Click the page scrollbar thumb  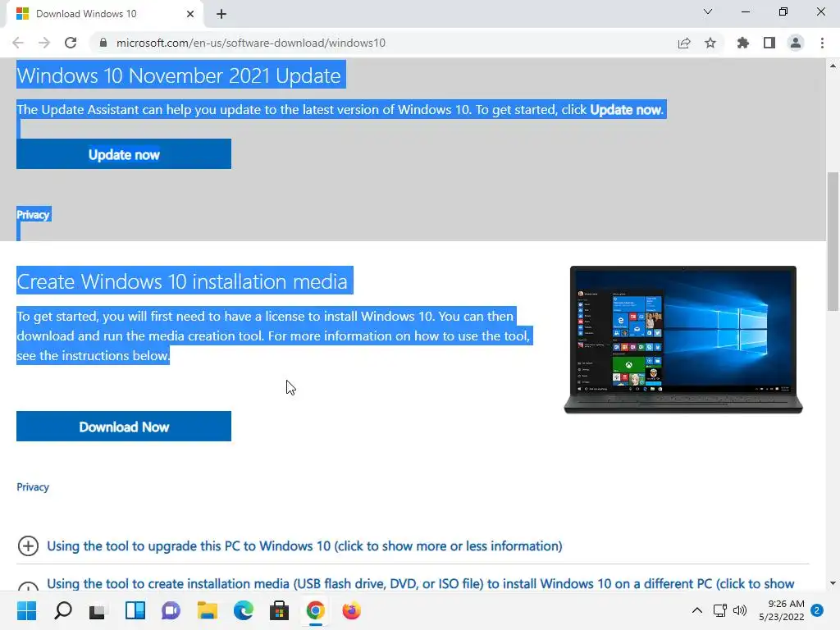(x=833, y=241)
